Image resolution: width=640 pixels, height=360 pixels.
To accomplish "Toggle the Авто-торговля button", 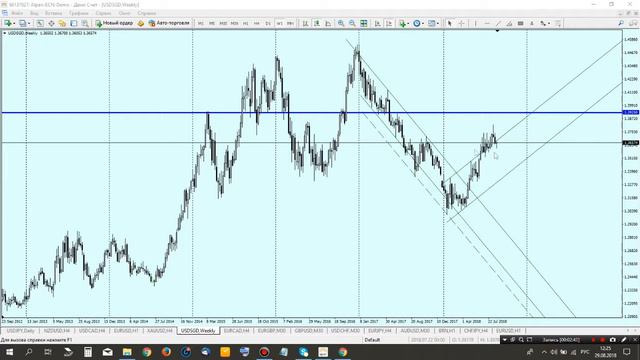I will click(x=169, y=23).
